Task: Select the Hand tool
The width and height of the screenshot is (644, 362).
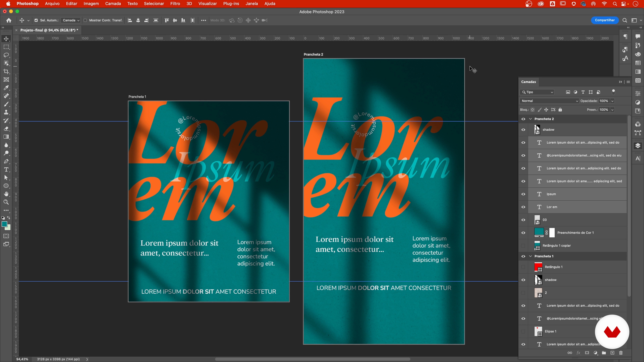Action: (6, 194)
